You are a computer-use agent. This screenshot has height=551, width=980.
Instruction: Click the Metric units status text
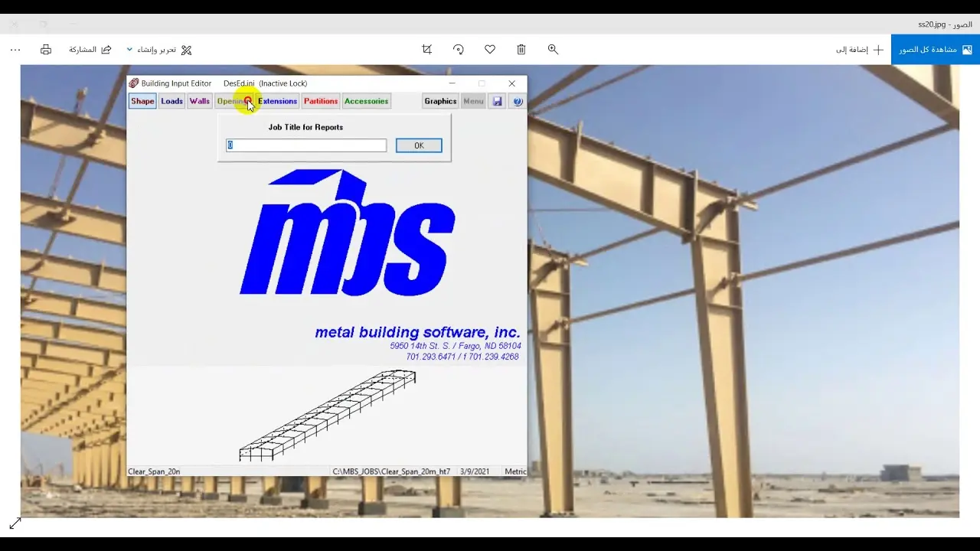click(515, 471)
